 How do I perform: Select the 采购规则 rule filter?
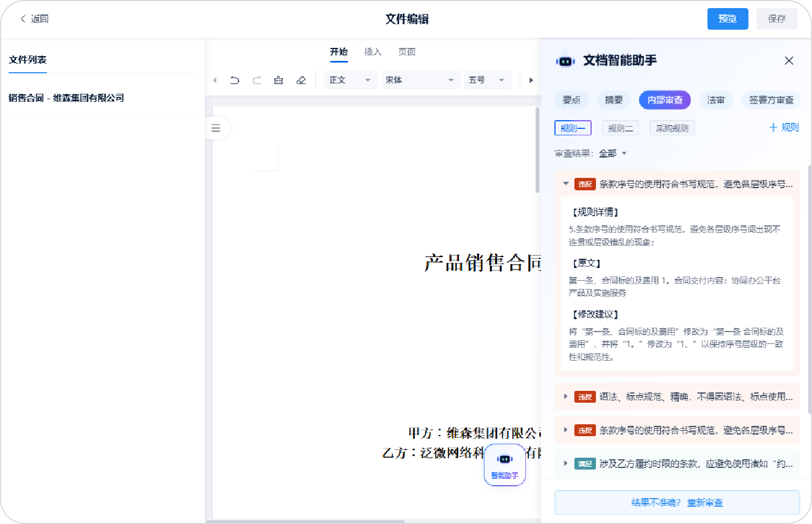[672, 128]
